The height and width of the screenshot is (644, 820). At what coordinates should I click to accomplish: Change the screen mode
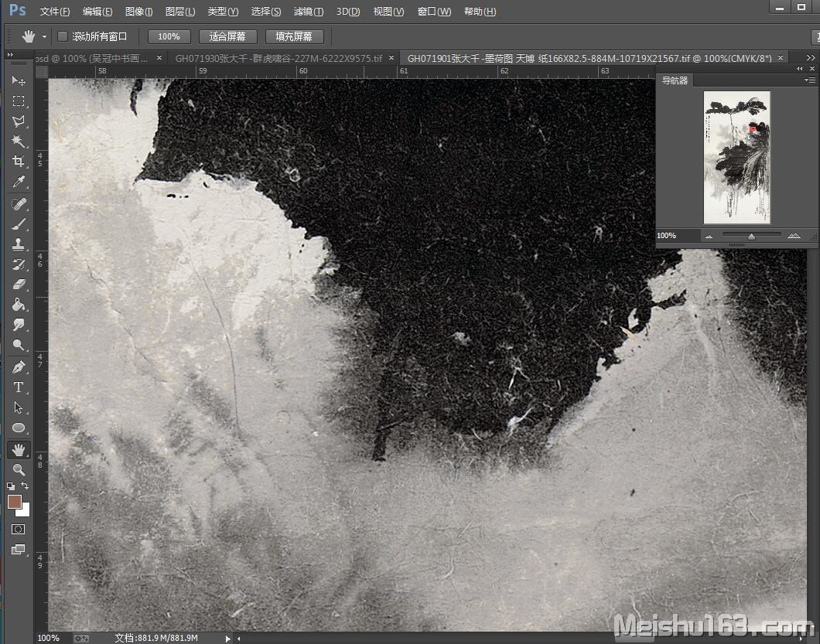click(19, 550)
